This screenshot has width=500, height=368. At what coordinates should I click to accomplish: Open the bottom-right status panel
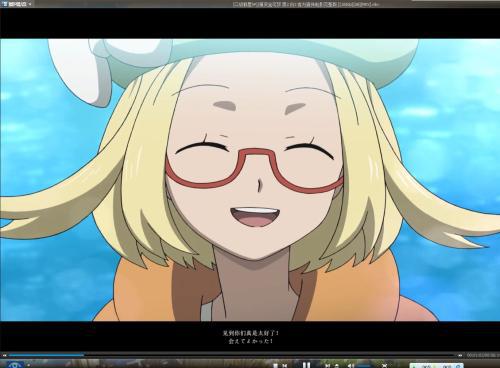point(436,366)
